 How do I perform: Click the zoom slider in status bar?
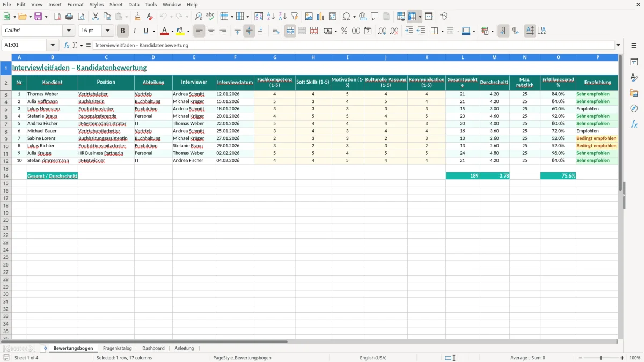pos(601,358)
